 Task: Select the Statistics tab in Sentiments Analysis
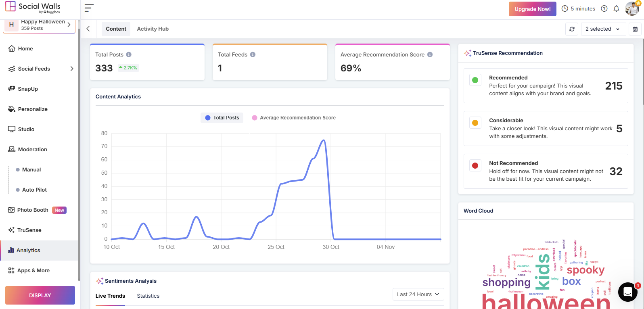(148, 296)
